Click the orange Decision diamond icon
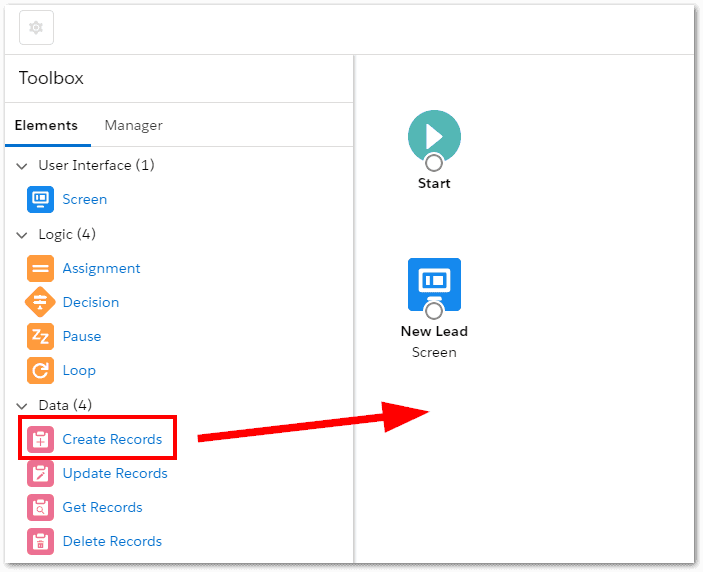The width and height of the screenshot is (703, 572). point(41,302)
